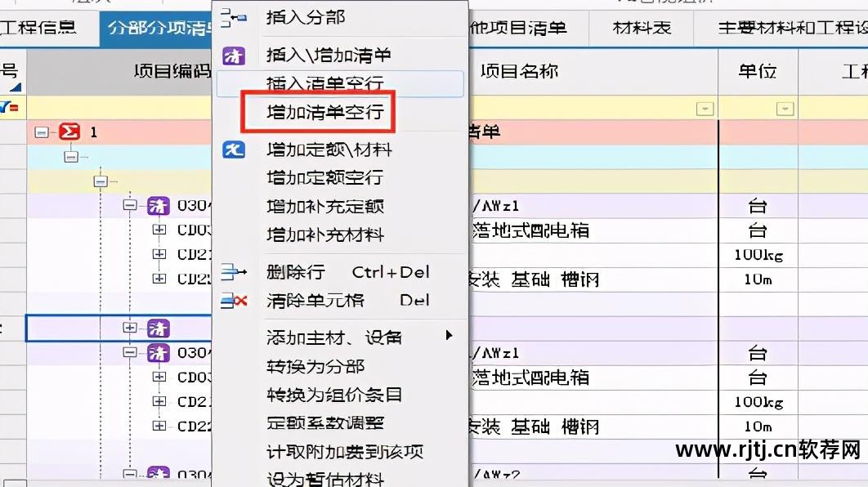Select the 插入清单空行 menu entry
This screenshot has height=487, width=868.
click(x=340, y=84)
